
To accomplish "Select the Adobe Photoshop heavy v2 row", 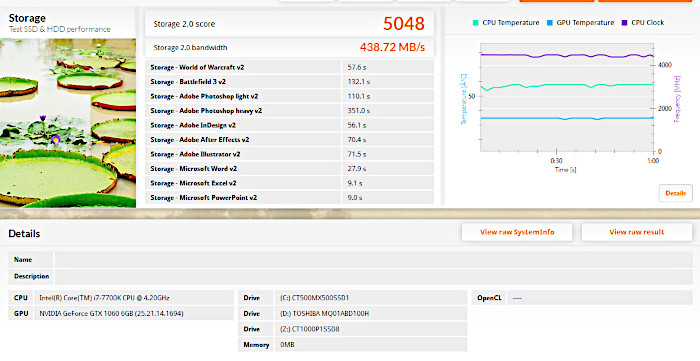I will pos(289,111).
